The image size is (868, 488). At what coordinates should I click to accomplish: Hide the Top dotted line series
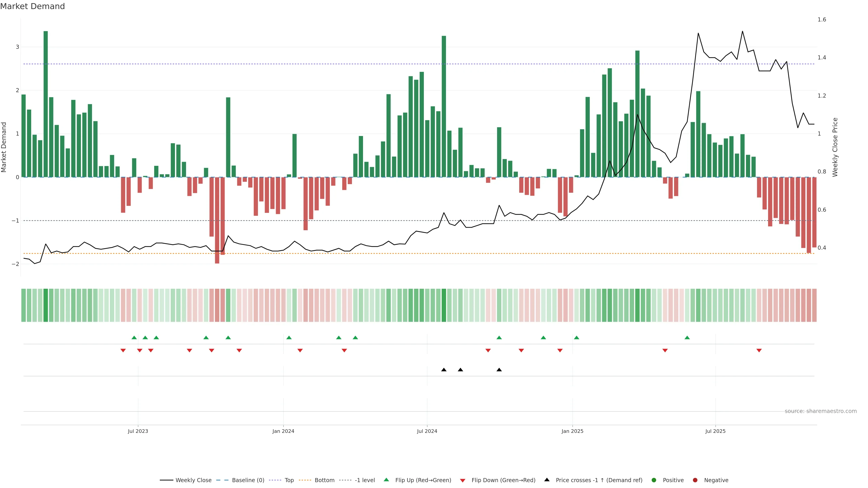click(x=289, y=480)
